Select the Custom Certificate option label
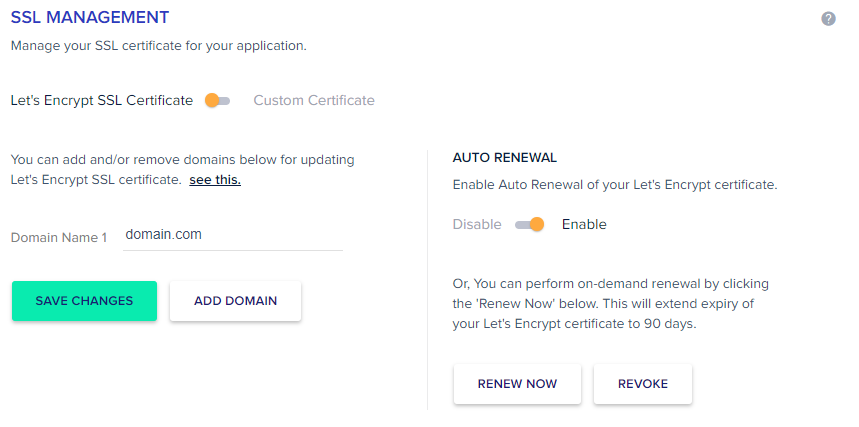 click(314, 100)
